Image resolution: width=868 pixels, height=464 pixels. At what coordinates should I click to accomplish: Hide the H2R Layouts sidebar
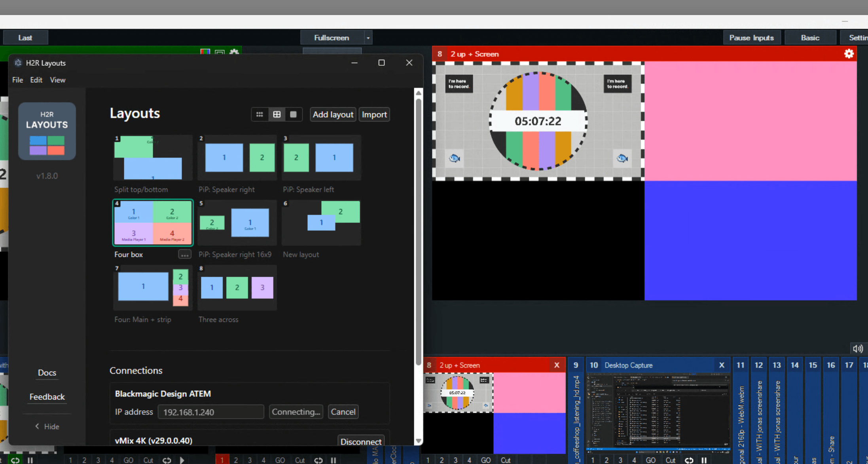[x=47, y=426]
